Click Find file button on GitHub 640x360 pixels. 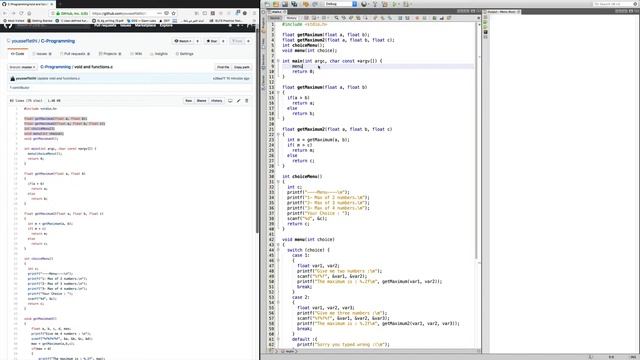[x=223, y=67]
